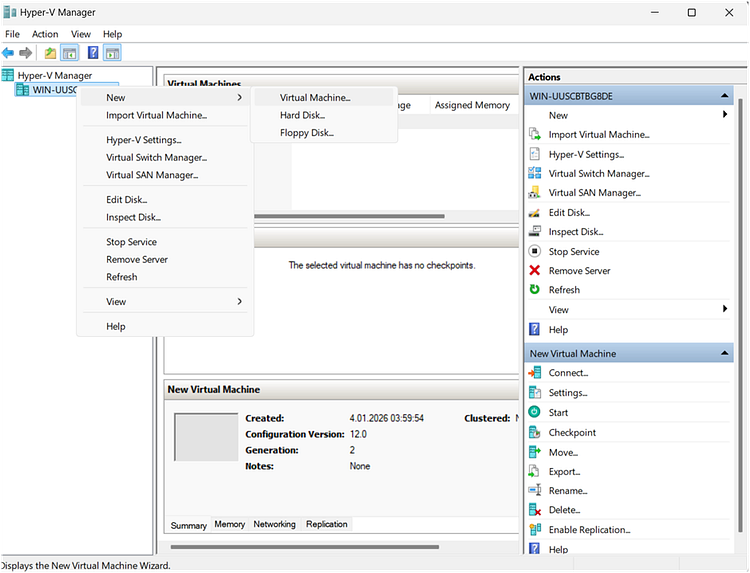Click the Connect icon under New Virtual Machine

pyautogui.click(x=534, y=372)
